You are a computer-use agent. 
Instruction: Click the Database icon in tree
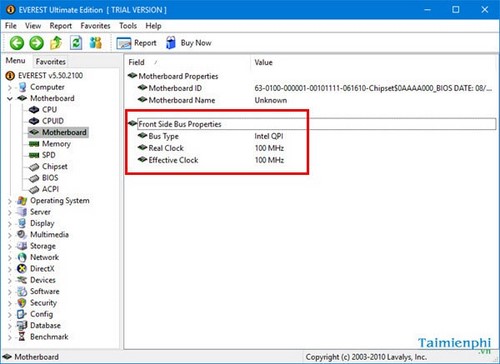[22, 325]
